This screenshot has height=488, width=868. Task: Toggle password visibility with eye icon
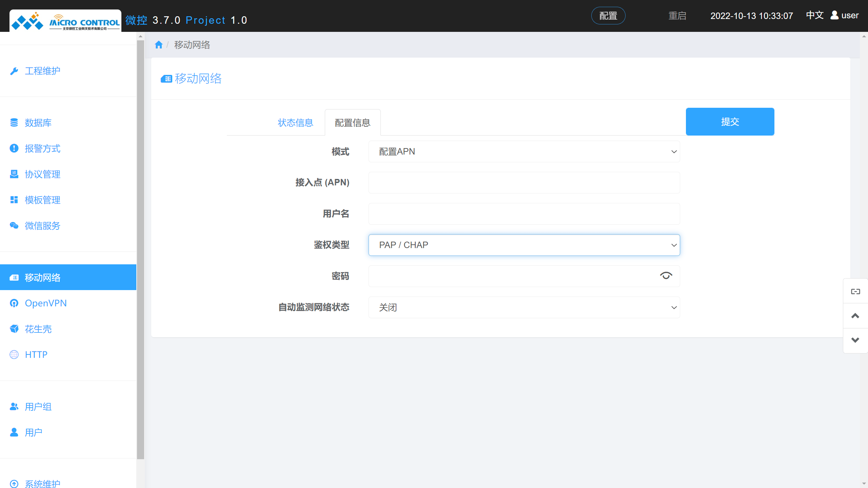coord(666,276)
